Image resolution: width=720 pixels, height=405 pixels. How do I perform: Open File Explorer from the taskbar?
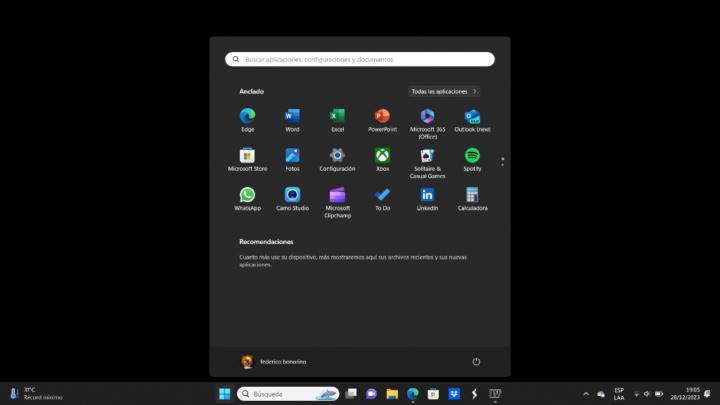point(392,394)
